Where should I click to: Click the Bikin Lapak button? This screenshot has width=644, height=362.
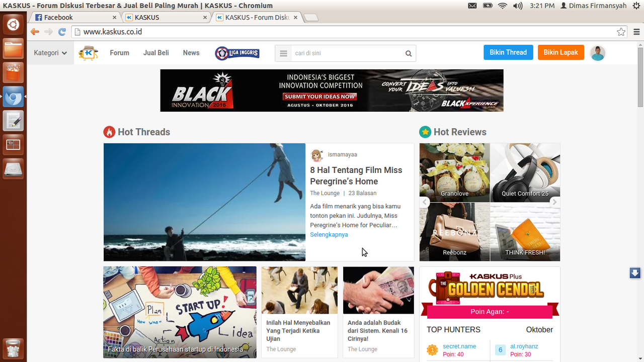[x=560, y=52]
